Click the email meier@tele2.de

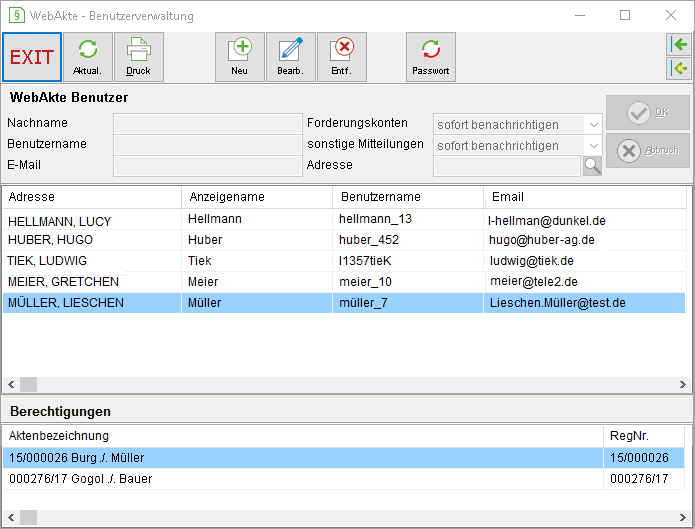coord(534,282)
